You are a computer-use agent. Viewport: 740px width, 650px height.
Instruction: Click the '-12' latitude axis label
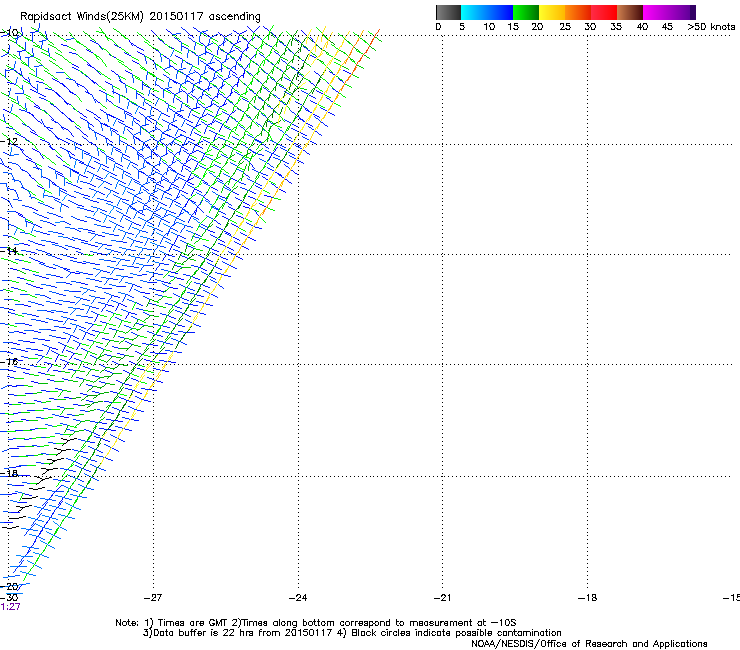9,141
